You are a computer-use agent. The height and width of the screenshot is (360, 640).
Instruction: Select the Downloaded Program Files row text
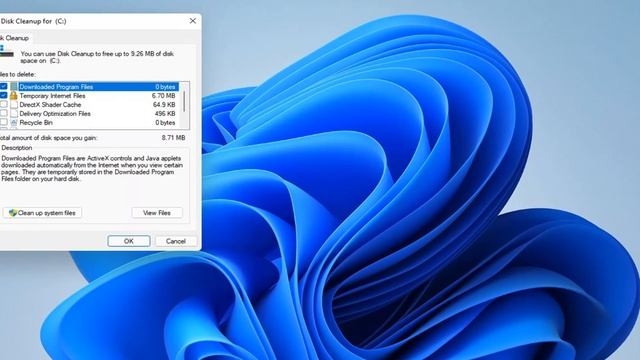point(56,87)
